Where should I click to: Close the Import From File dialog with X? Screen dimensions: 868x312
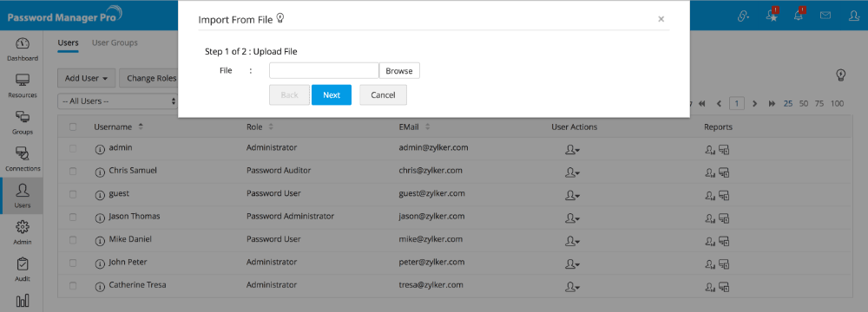point(661,19)
